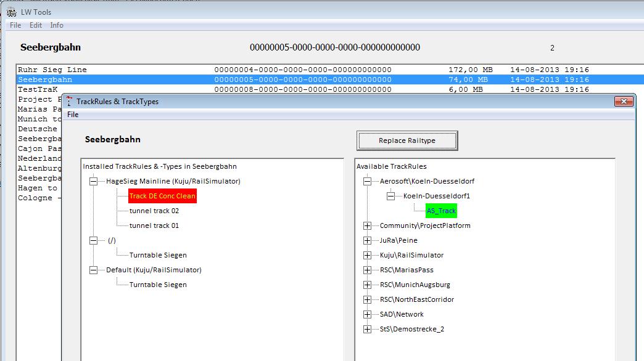The width and height of the screenshot is (644, 361).
Task: Select RSC\MunichAugsburg label
Action: point(415,285)
